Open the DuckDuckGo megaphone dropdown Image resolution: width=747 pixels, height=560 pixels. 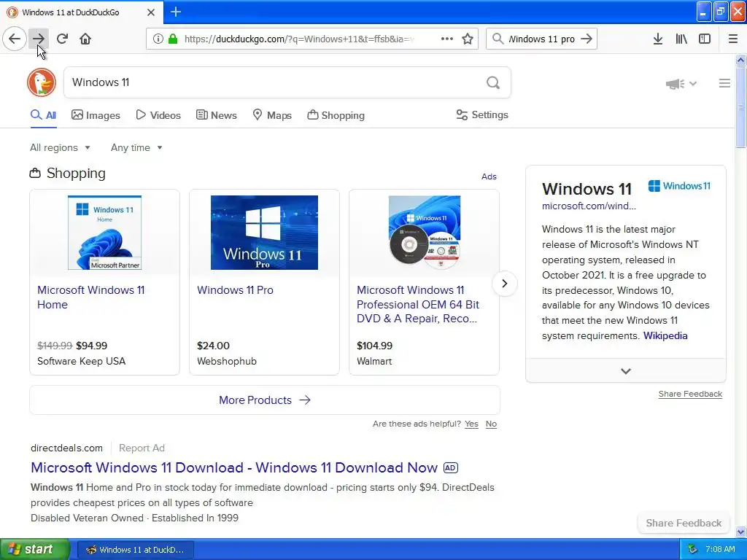681,84
